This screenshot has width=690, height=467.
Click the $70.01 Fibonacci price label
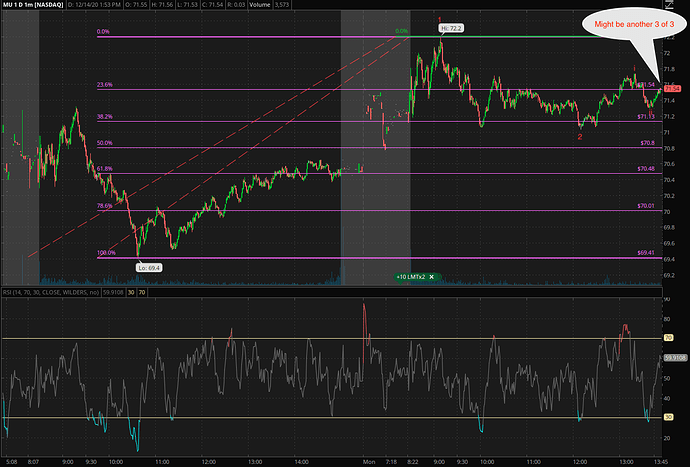click(645, 205)
